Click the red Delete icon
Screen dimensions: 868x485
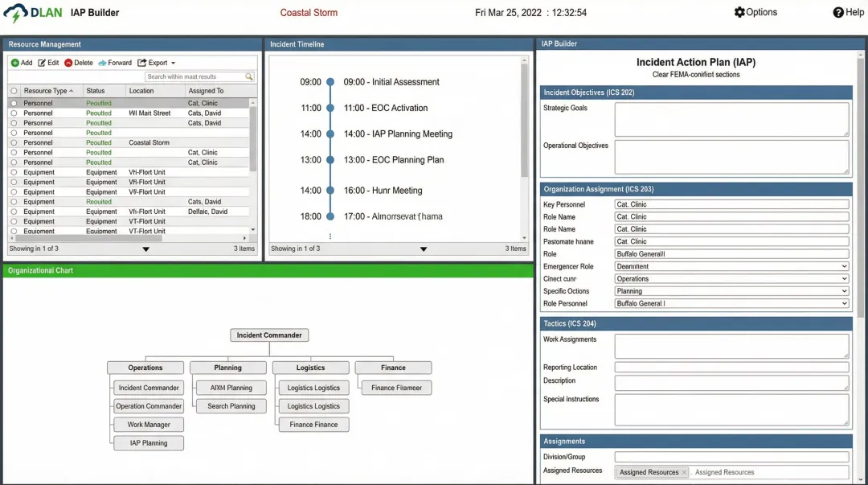click(68, 63)
